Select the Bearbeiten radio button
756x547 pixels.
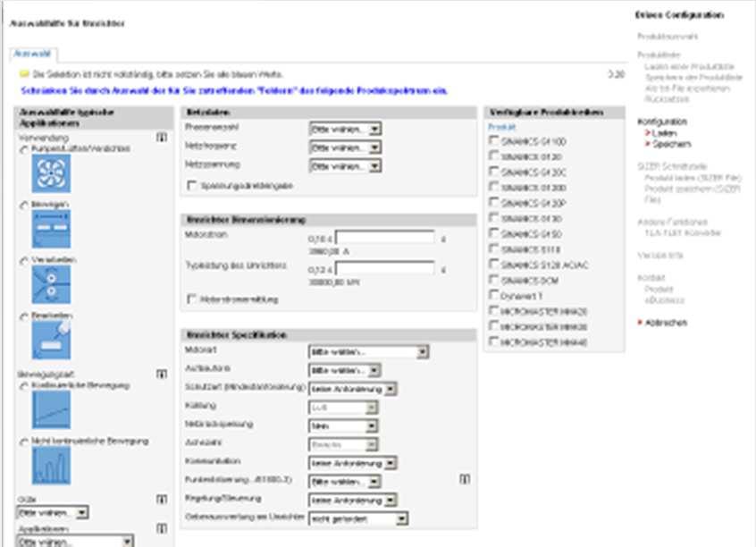[23, 316]
